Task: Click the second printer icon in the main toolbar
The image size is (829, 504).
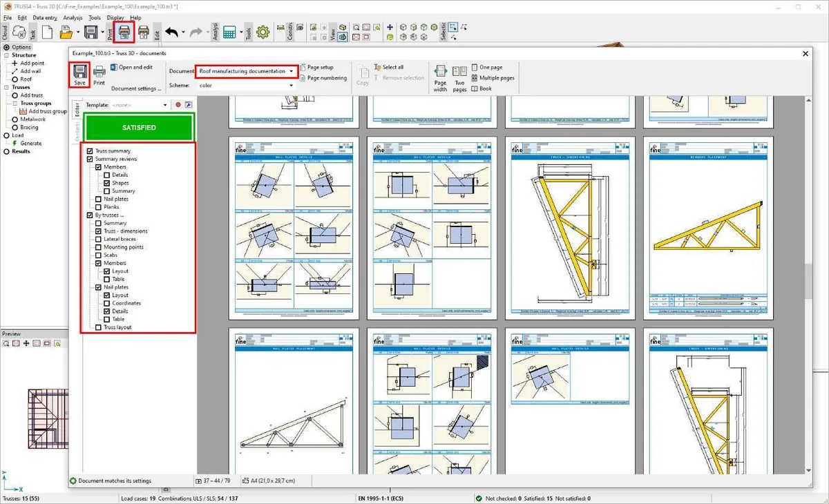Action: pyautogui.click(x=144, y=32)
